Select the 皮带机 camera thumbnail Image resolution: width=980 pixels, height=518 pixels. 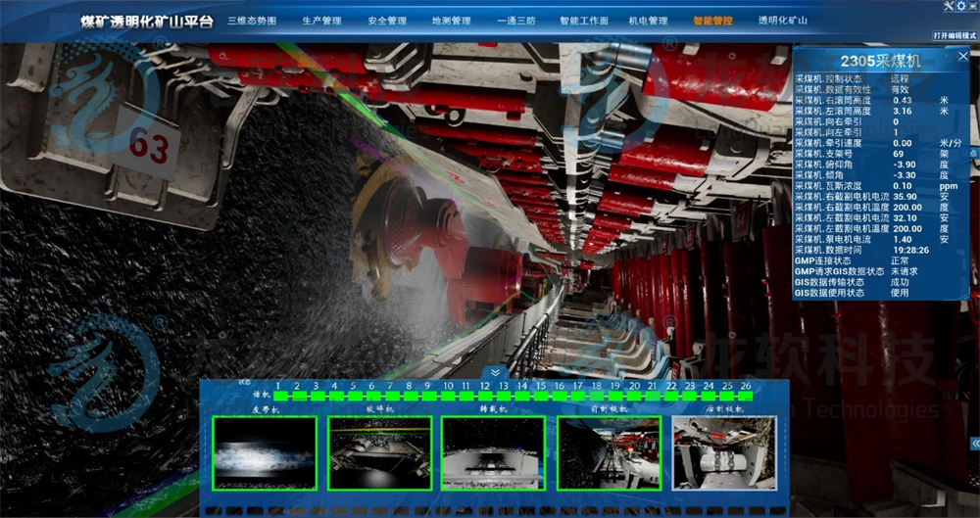pos(265,453)
